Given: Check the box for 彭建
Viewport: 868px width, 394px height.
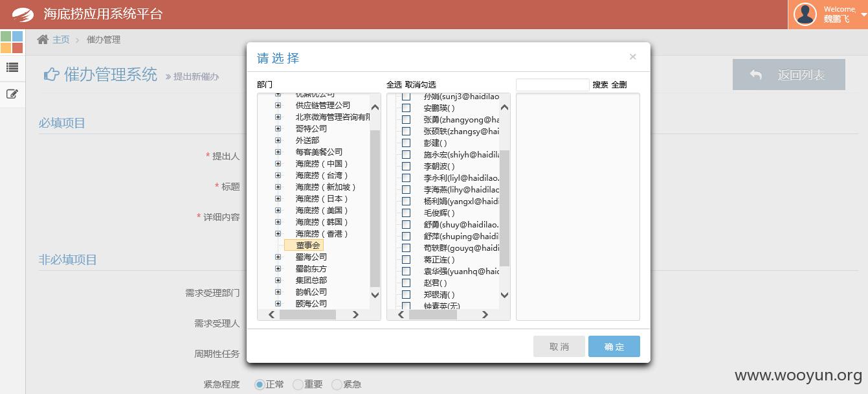Looking at the screenshot, I should (406, 143).
